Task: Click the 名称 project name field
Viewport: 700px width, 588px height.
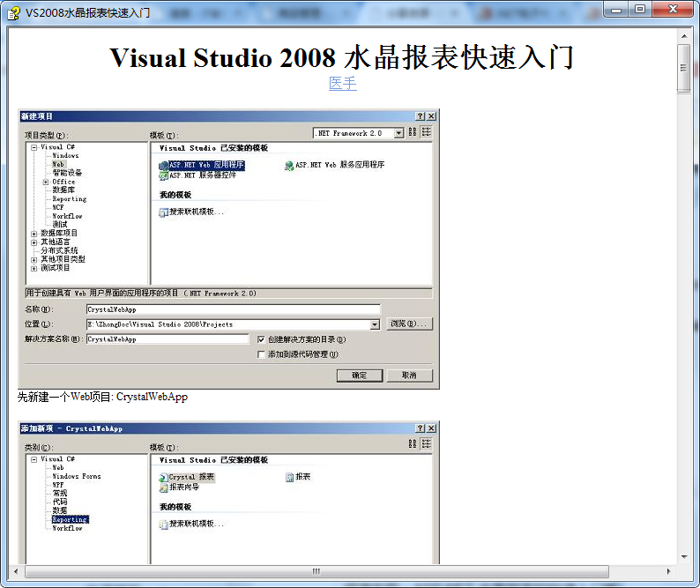Action: (x=233, y=309)
